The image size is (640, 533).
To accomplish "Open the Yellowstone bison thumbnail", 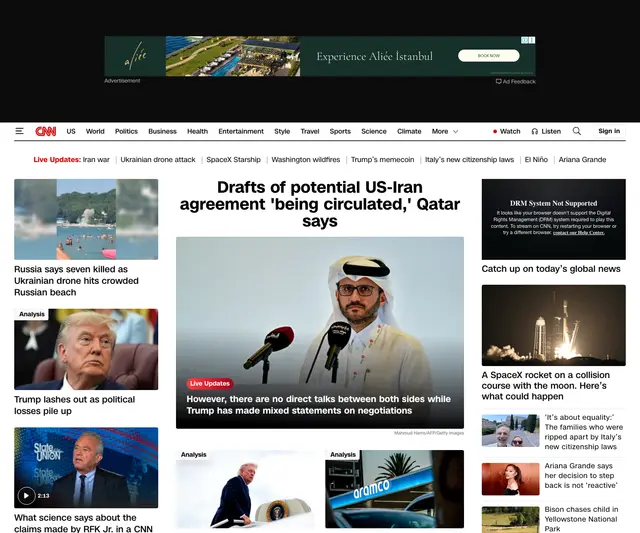I will [510, 520].
